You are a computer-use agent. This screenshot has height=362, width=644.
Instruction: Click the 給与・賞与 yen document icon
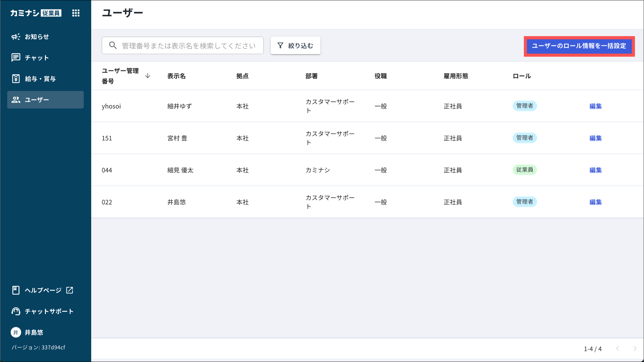(16, 79)
